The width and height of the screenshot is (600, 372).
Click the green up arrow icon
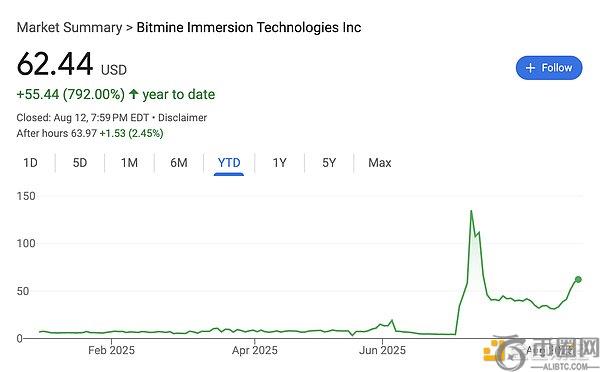(134, 94)
